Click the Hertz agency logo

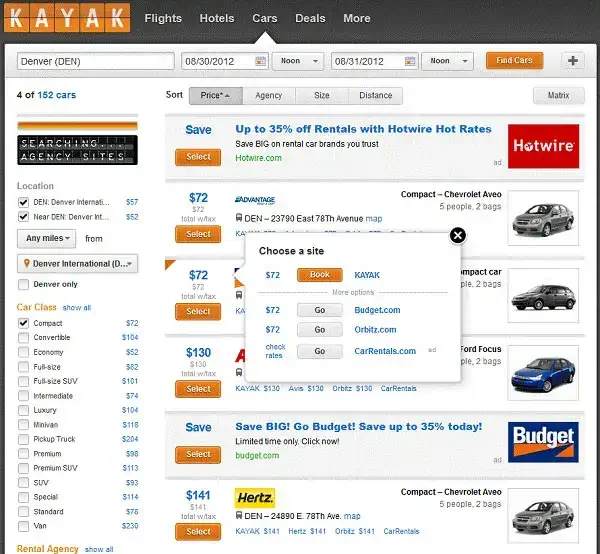[254, 498]
